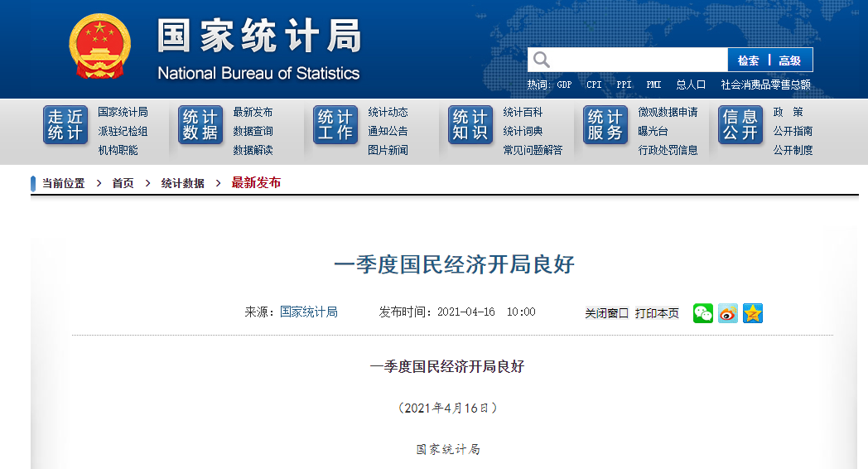Open 派驻纪检组 menu link
Viewport: 868px width, 469px height.
tap(123, 131)
